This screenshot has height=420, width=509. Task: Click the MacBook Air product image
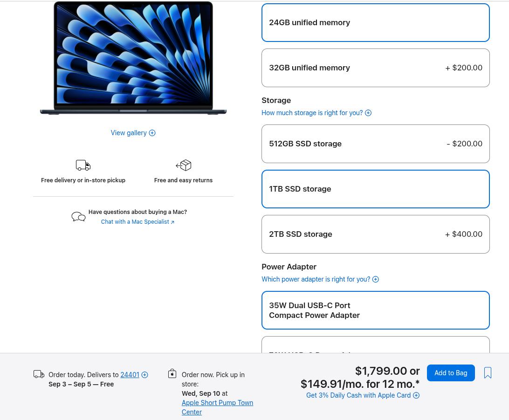[133, 58]
